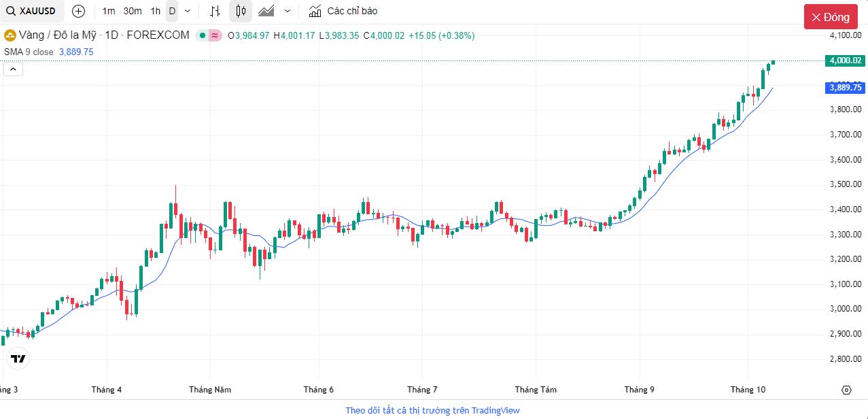
Task: Click the green market status dot
Action: (x=202, y=35)
